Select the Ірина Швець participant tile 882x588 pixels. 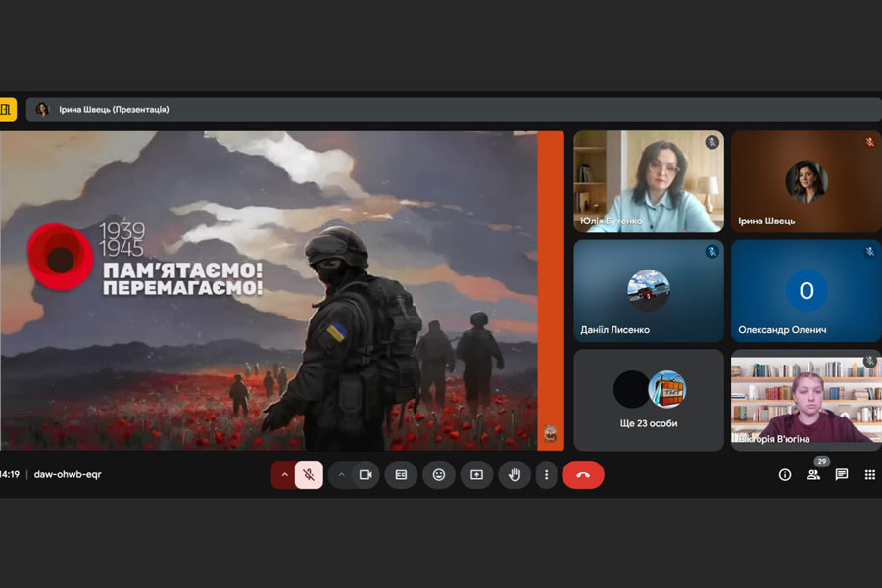point(807,181)
